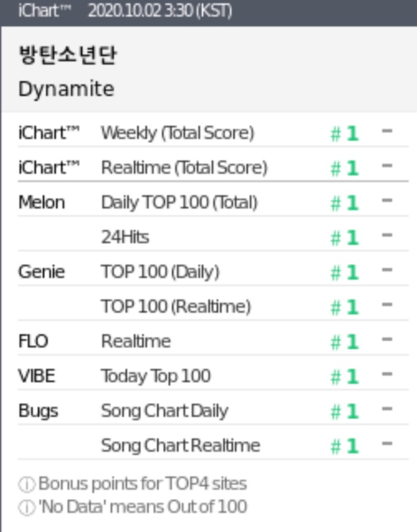This screenshot has width=417, height=532.
Task: Click the #1 rank on Melon 24Hits row
Action: (x=345, y=237)
